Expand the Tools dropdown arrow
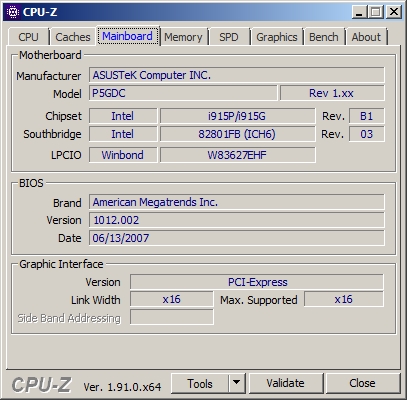The image size is (407, 400). tap(237, 384)
